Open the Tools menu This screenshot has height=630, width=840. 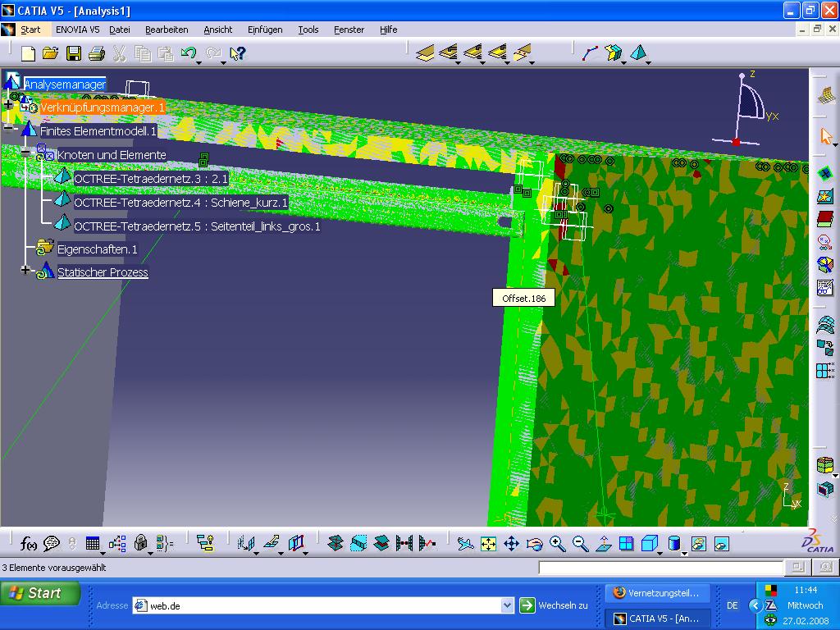tap(308, 30)
